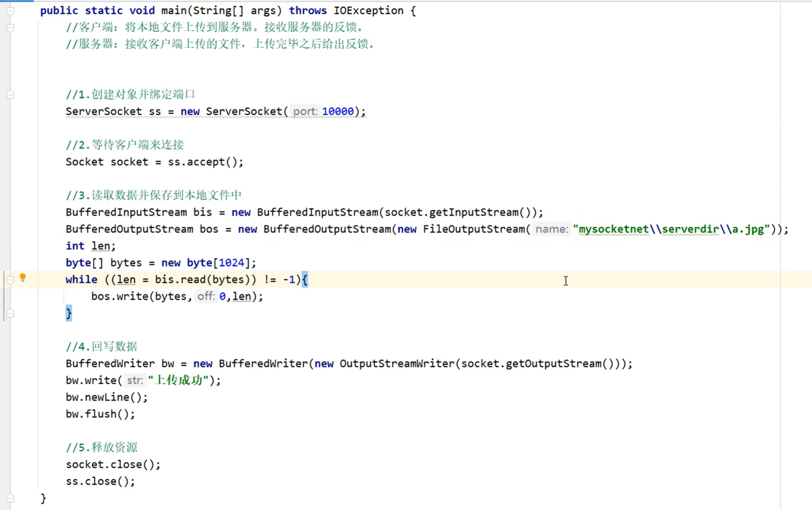This screenshot has width=812, height=510.
Task: Click the port inlay hint value 10000
Action: 337,111
